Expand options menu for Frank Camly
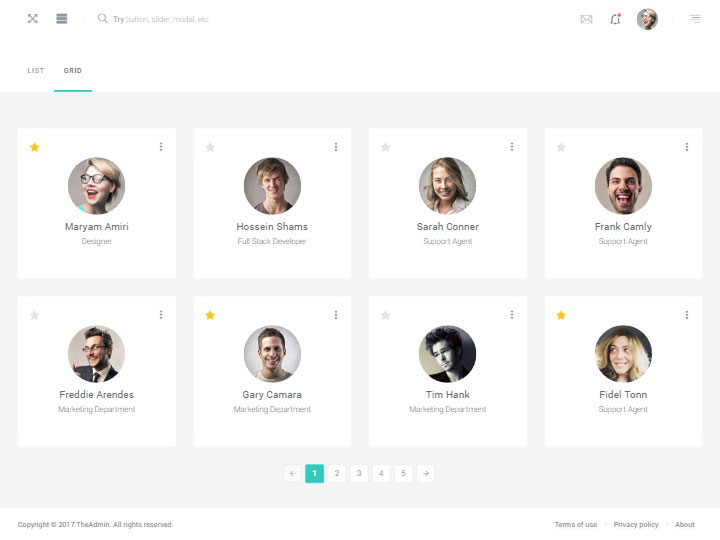 click(686, 147)
